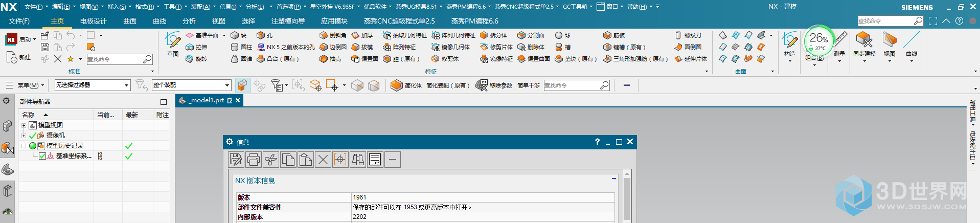Create a 块 block feature

[x=239, y=35]
